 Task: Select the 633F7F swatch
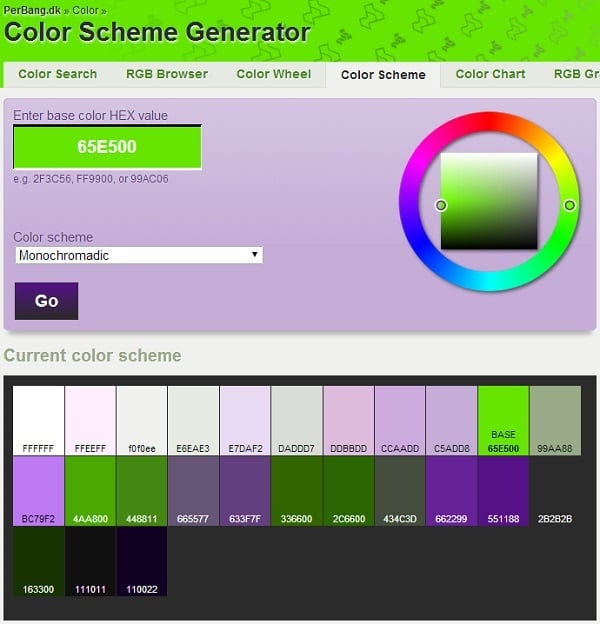[245, 491]
